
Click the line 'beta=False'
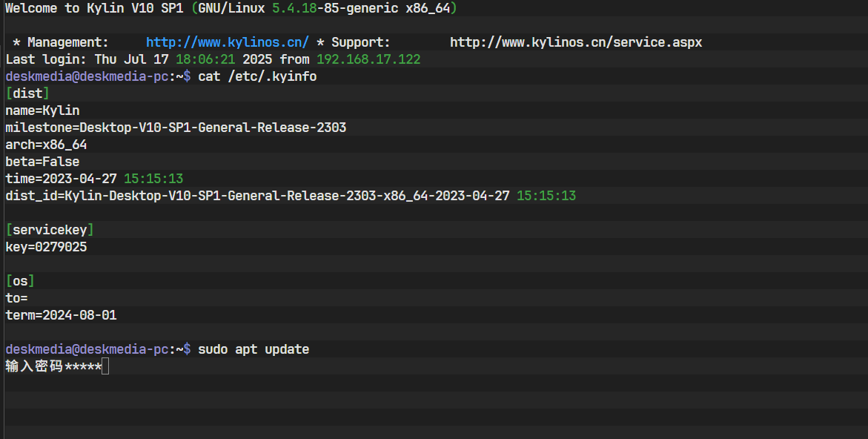pos(43,162)
